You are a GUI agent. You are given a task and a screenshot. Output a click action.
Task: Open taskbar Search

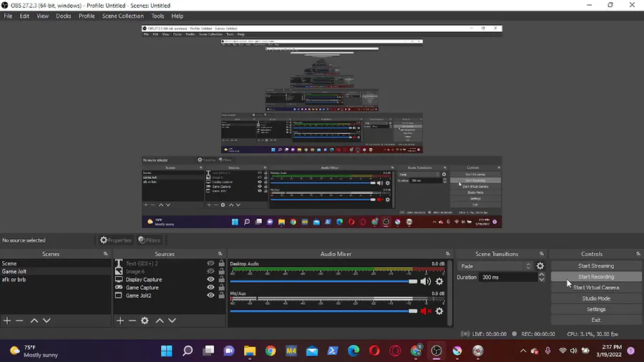187,351
